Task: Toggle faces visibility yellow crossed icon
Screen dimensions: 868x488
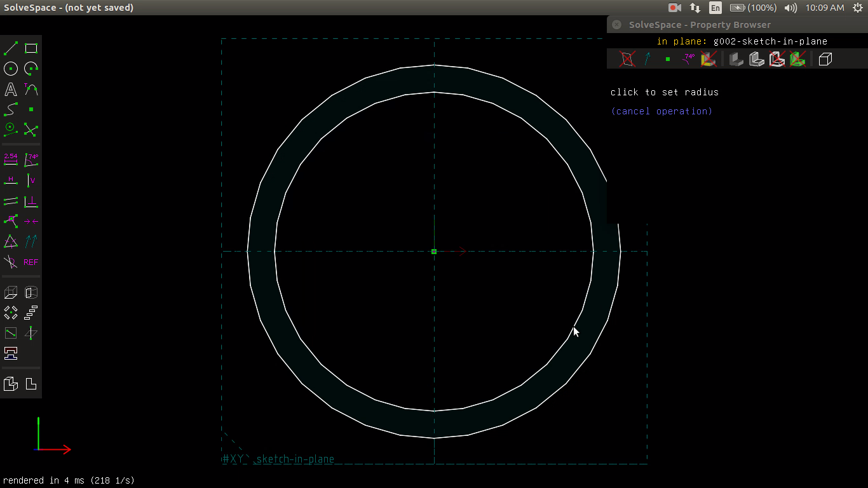Action: [x=709, y=59]
